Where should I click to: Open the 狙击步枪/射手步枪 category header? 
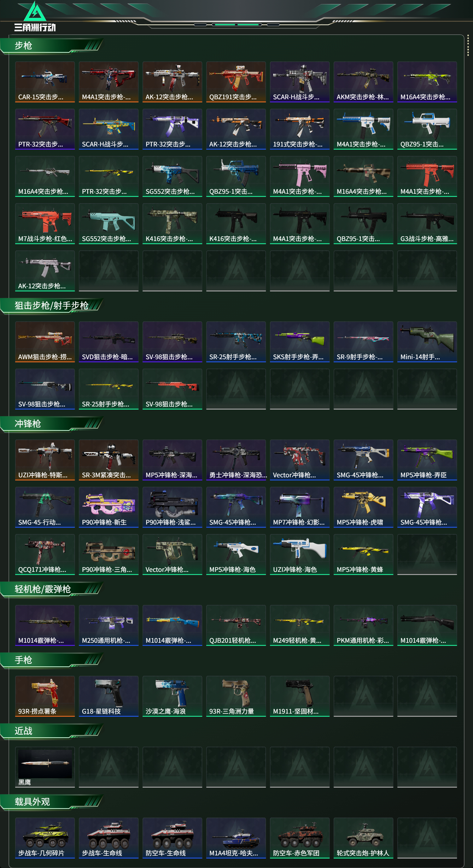pos(51,306)
